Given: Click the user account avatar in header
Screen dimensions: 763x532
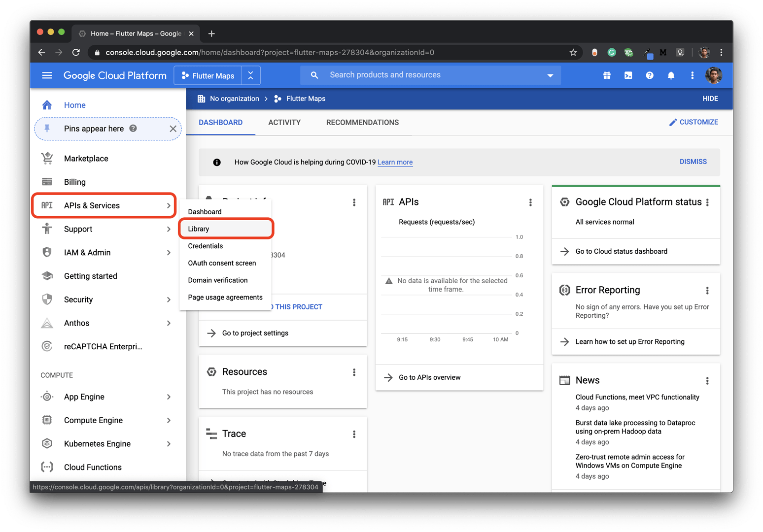Looking at the screenshot, I should point(713,75).
